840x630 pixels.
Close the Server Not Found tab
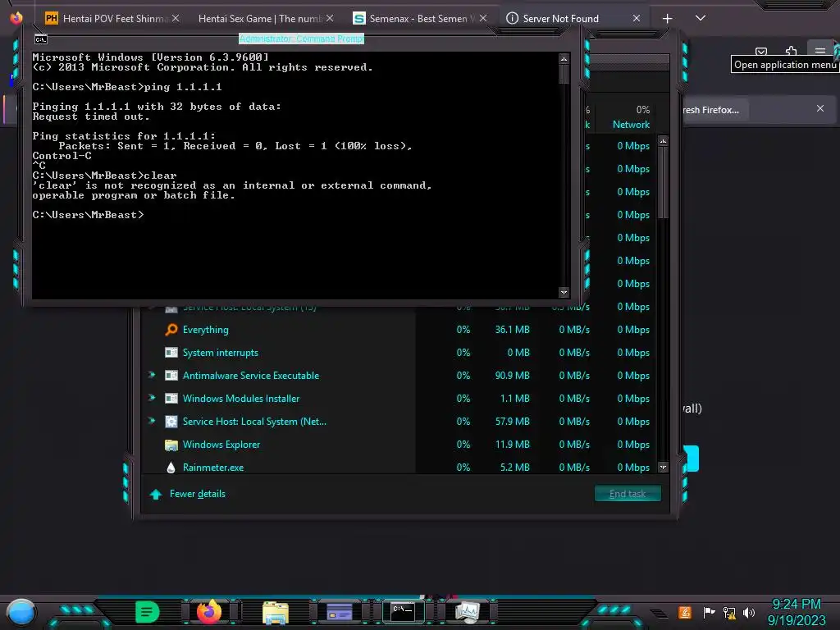point(637,18)
